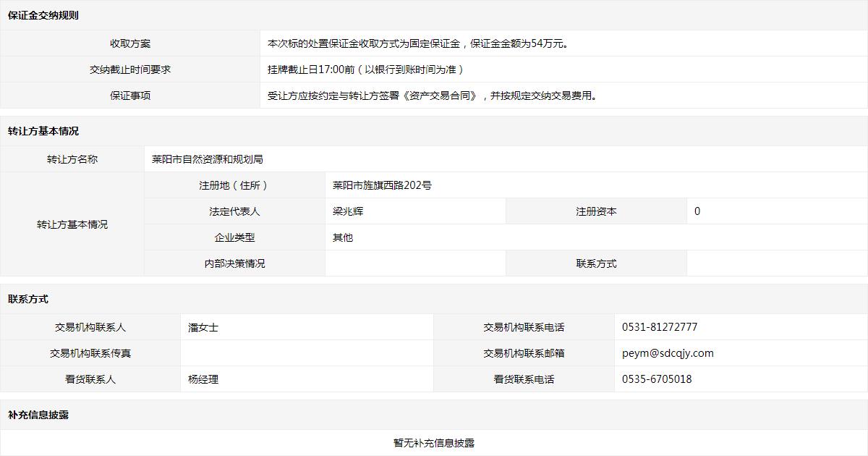Select the 收取方案 label cell
This screenshot has width=868, height=456.
(x=130, y=43)
